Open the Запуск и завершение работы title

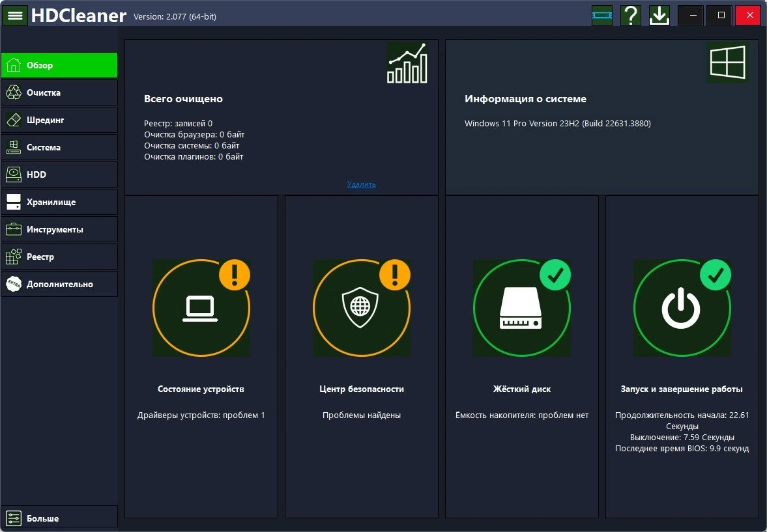[x=682, y=389]
